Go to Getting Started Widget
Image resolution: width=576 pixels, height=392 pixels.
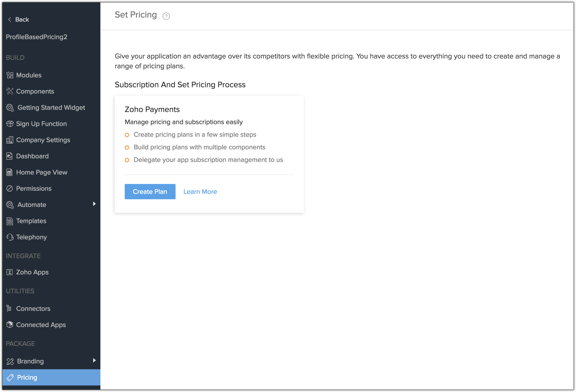[x=51, y=108]
